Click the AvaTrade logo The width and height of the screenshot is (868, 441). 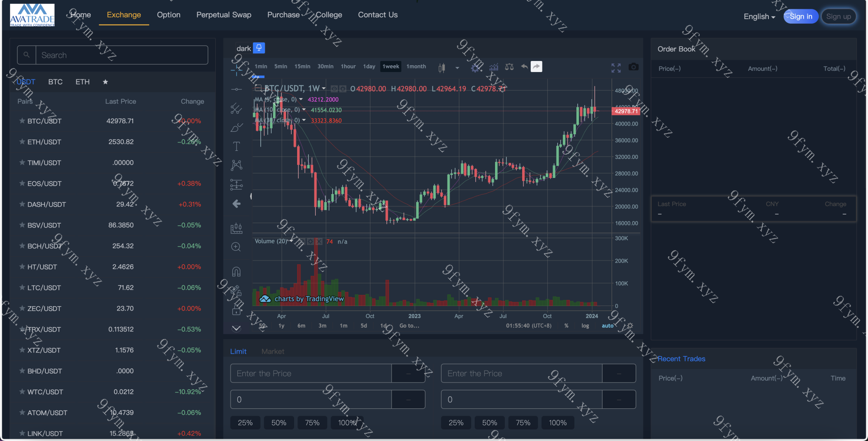(x=32, y=15)
